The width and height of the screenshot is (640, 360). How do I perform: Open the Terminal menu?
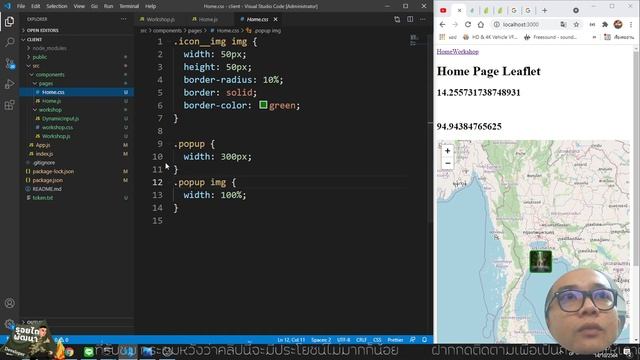click(129, 6)
